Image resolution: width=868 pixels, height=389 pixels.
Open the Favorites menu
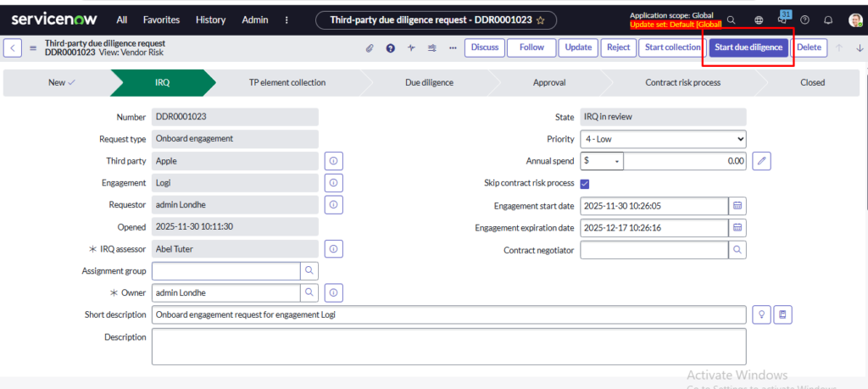[161, 19]
